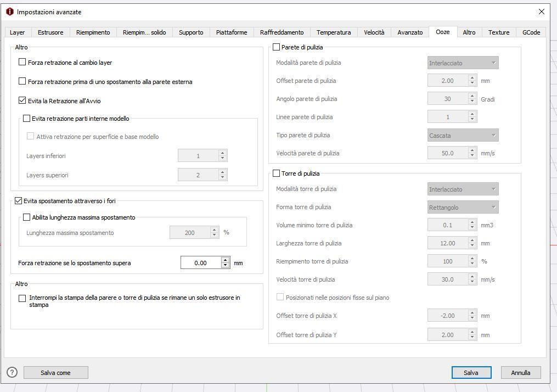This screenshot has height=392, width=557.
Task: Click the app icon in title bar
Action: 9,12
